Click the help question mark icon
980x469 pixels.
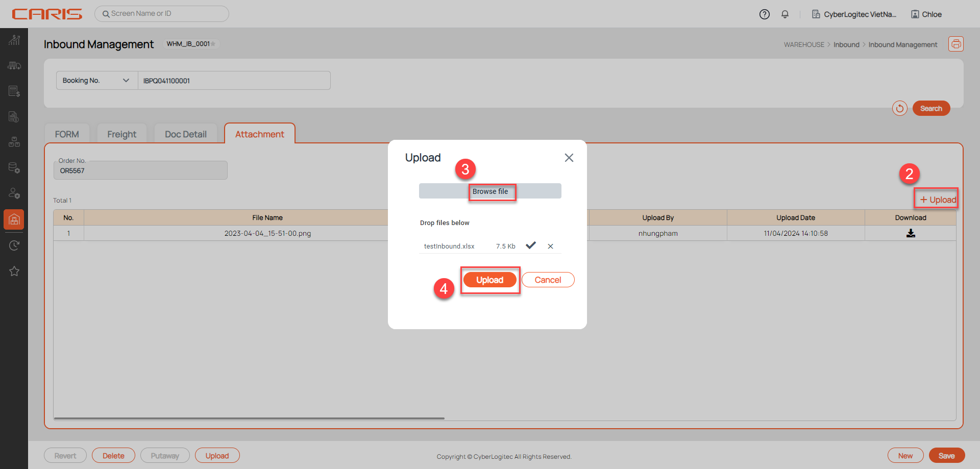click(764, 14)
